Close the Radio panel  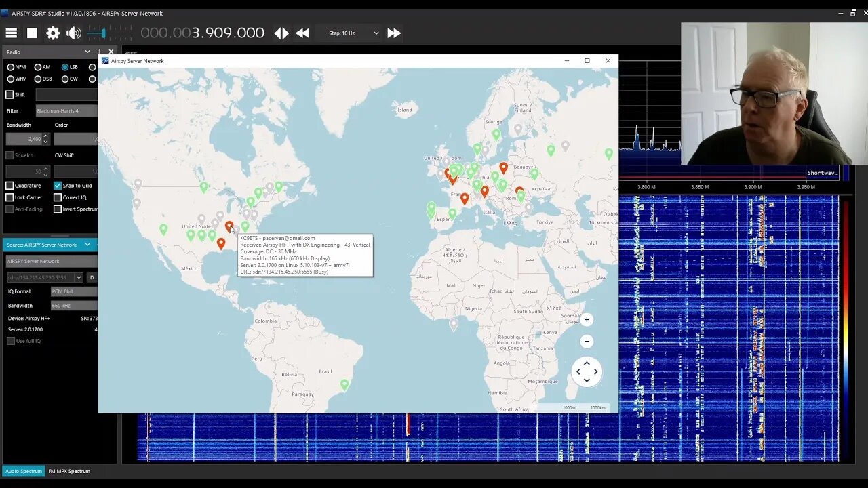(x=111, y=52)
